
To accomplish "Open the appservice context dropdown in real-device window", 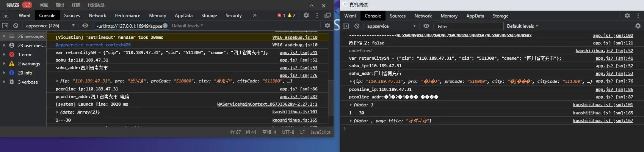I will click(x=391, y=26).
